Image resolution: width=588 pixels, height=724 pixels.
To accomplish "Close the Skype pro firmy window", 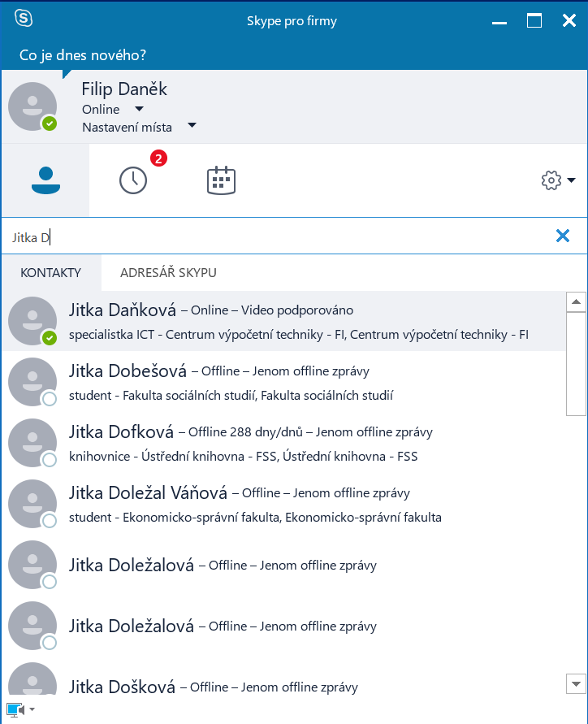I will tap(569, 21).
